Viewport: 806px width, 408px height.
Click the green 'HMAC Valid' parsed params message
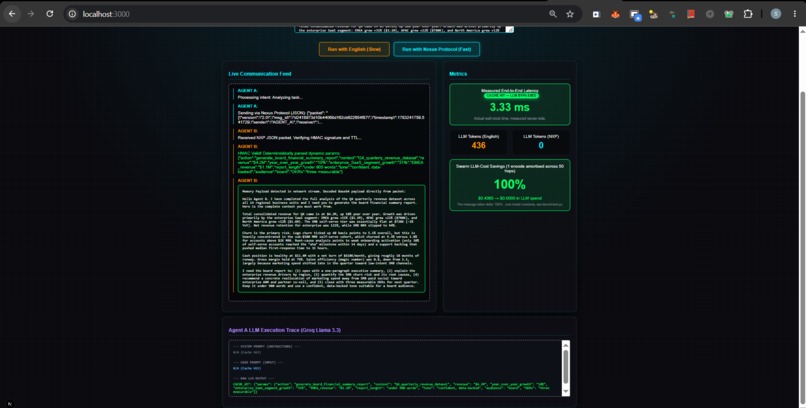click(331, 162)
